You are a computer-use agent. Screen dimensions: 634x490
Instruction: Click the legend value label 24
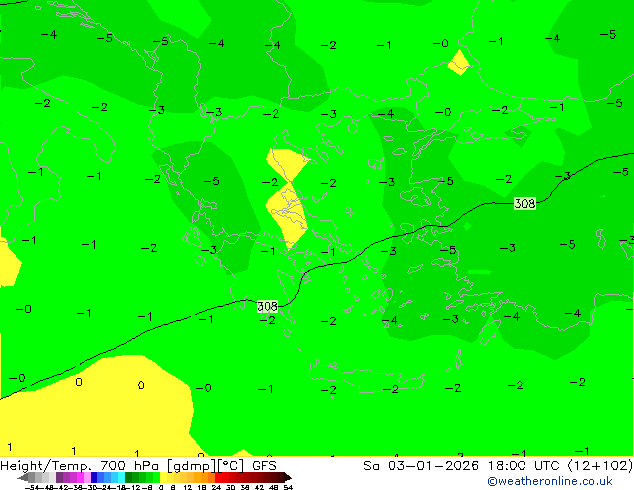coord(216,487)
